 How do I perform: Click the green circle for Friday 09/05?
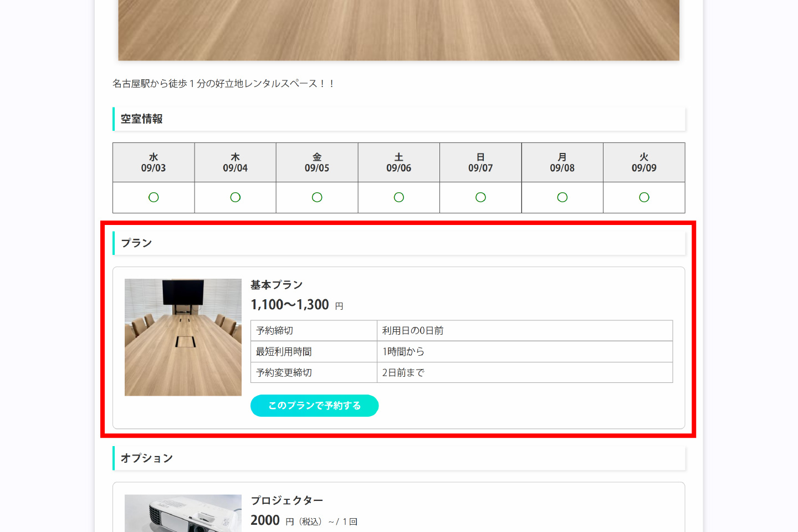tap(317, 197)
